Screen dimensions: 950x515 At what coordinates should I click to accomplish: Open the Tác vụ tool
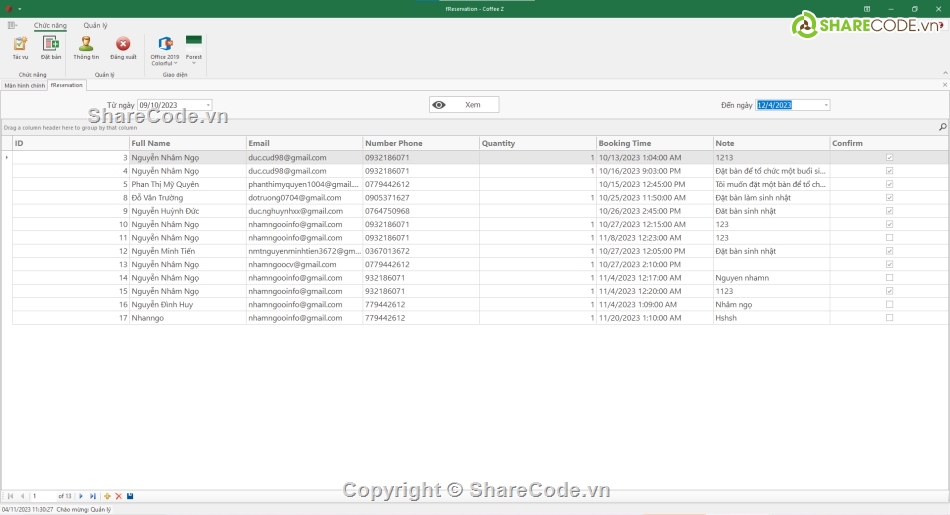[x=20, y=47]
